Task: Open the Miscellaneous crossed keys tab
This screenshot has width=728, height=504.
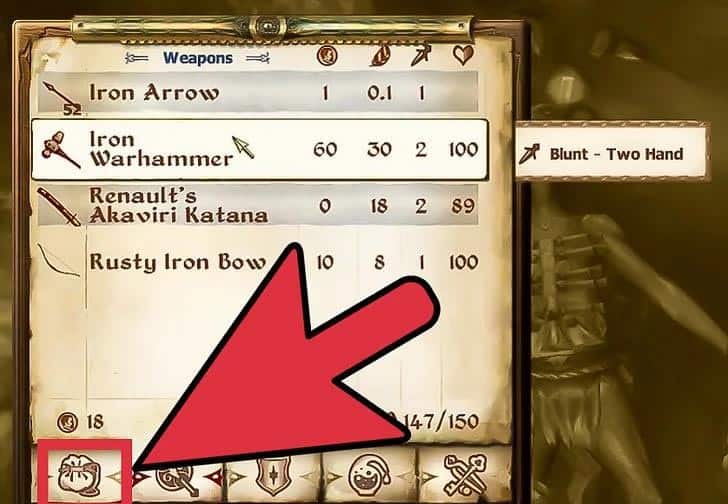Action: (x=466, y=475)
